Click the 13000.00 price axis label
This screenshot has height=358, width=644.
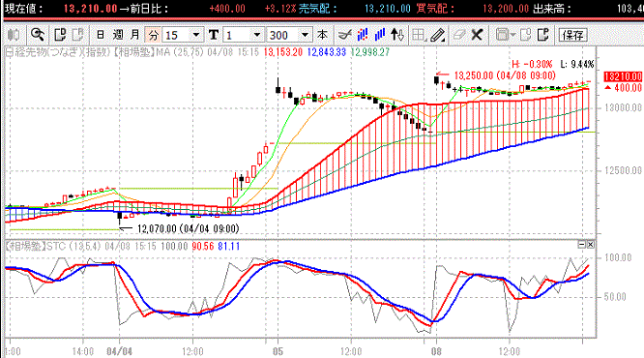coord(623,107)
